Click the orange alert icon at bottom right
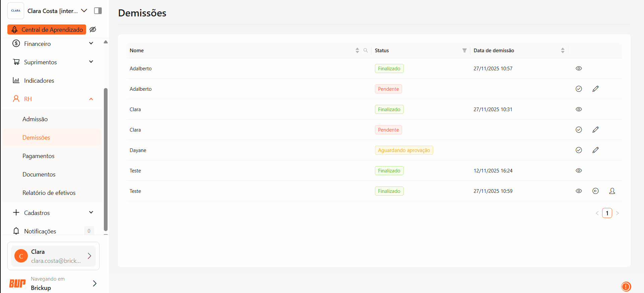The height and width of the screenshot is (293, 644). 626,286
